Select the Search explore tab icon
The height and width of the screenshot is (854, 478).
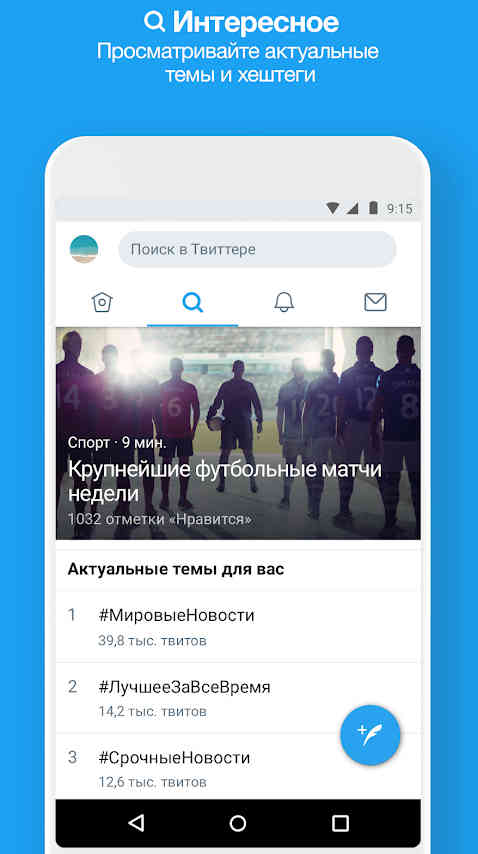pos(193,302)
